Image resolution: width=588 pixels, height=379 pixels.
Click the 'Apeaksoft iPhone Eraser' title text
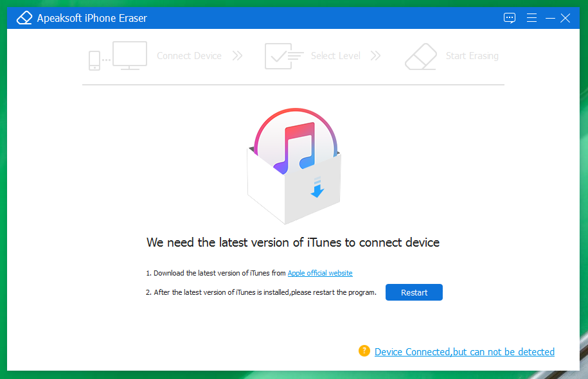click(92, 18)
